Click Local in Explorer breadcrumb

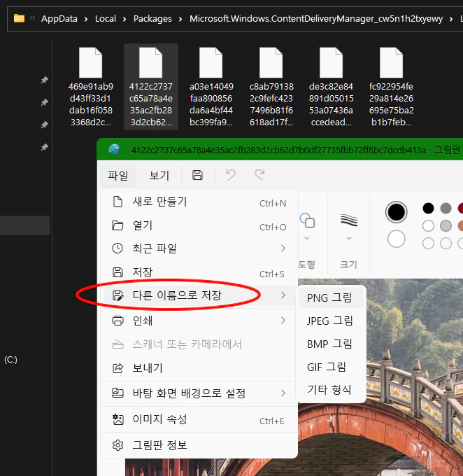[106, 19]
